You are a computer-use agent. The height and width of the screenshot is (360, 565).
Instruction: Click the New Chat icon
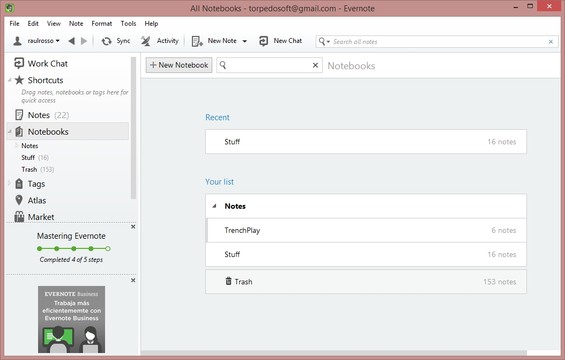pos(263,41)
